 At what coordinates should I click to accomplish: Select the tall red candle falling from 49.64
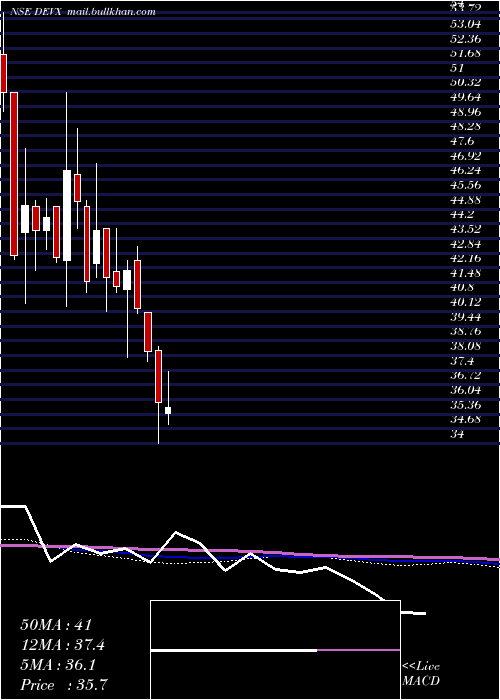pos(14,174)
